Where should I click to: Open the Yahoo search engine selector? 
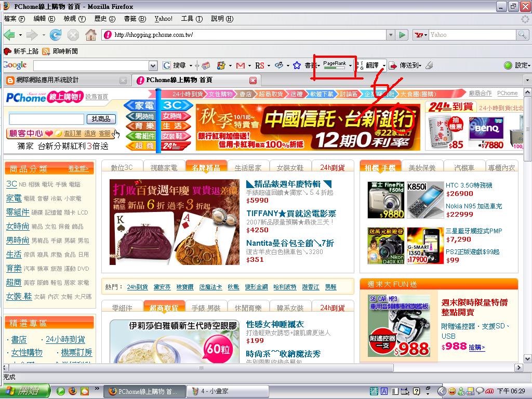pos(421,35)
